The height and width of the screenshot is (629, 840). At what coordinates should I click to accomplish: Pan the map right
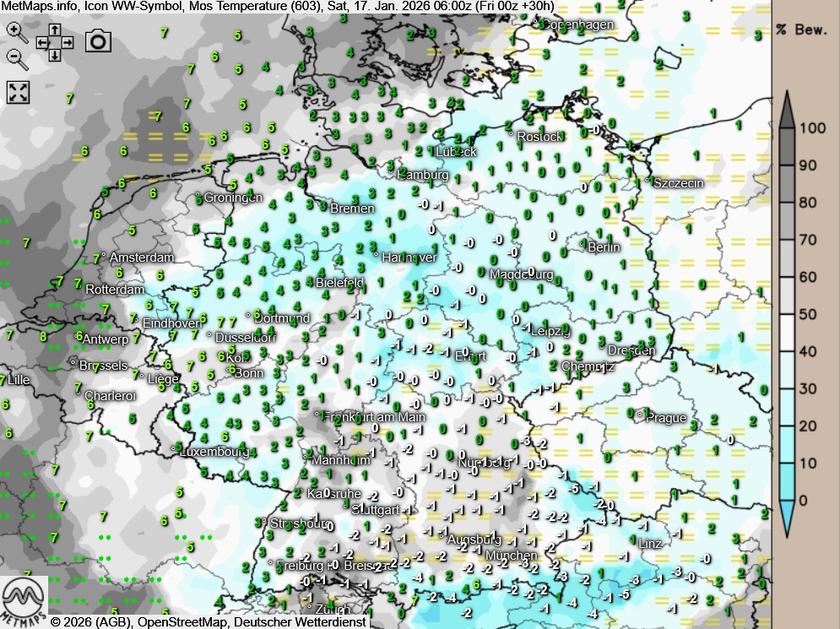pos(67,42)
